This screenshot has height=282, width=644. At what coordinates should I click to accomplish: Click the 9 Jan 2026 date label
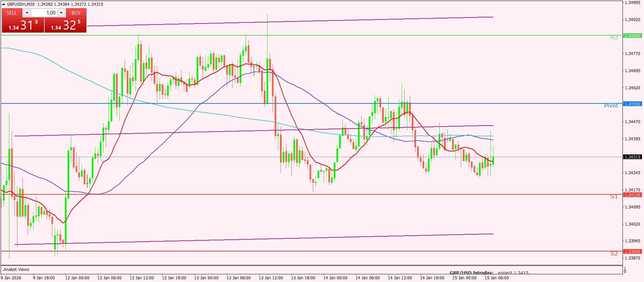tap(11, 278)
